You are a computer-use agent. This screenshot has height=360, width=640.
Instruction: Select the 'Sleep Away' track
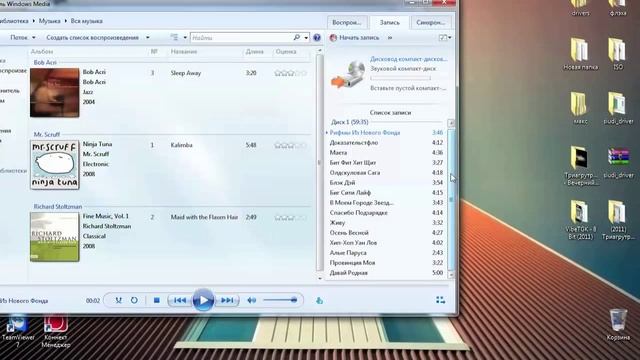[186, 73]
